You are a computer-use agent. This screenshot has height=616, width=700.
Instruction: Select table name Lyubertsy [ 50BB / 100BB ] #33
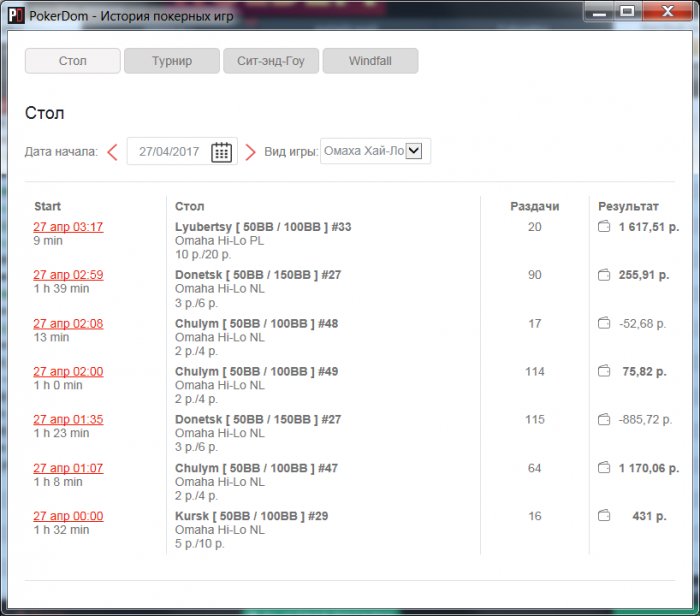pyautogui.click(x=263, y=227)
